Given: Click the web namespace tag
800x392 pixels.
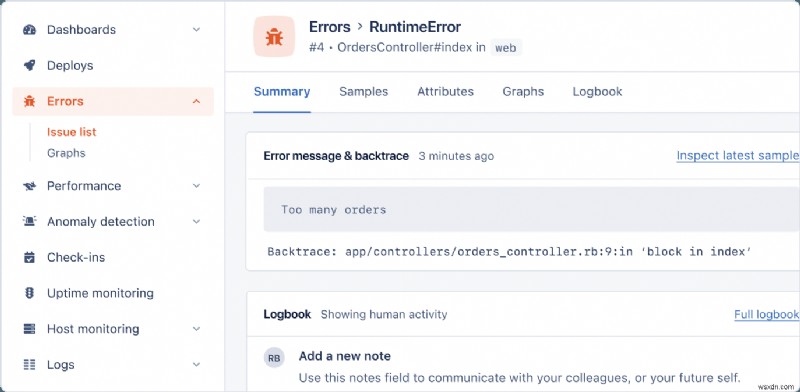Looking at the screenshot, I should point(506,48).
